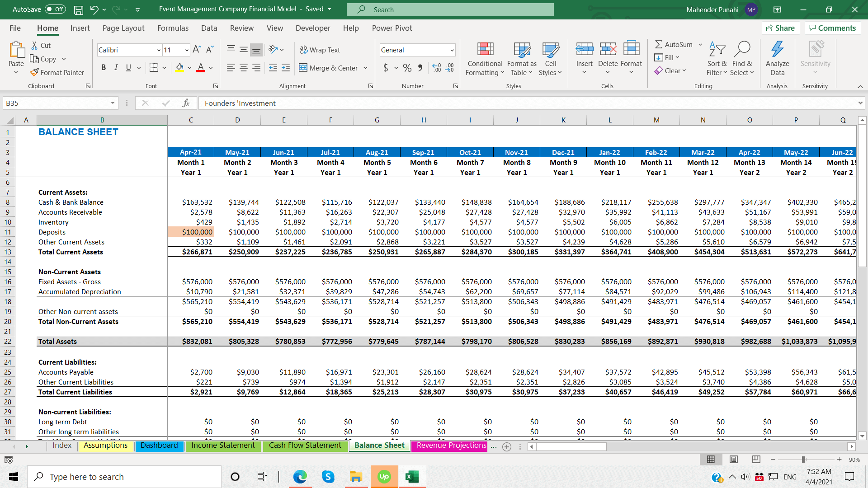The image size is (868, 488).
Task: Increase font size with larger A icon
Action: [x=197, y=49]
